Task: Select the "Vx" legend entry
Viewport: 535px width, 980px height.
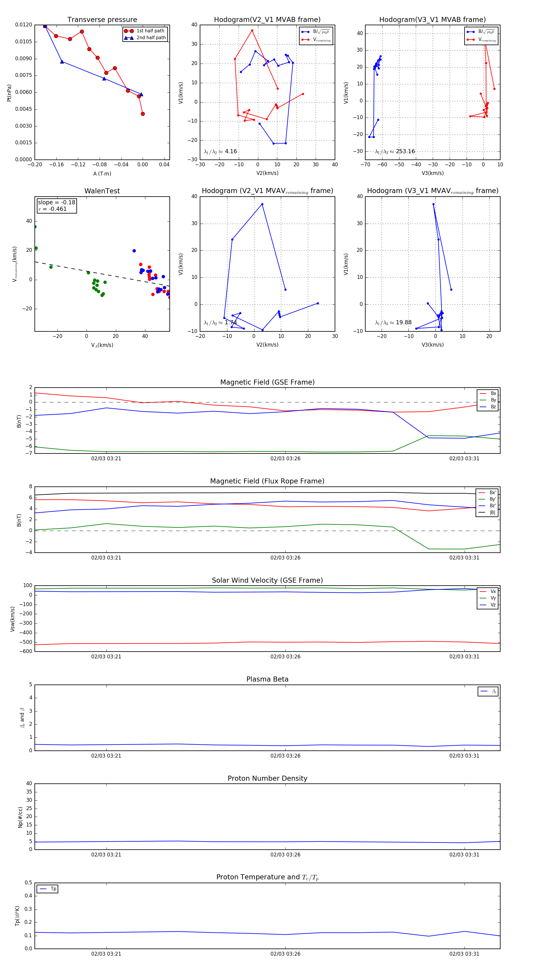Action: click(488, 592)
